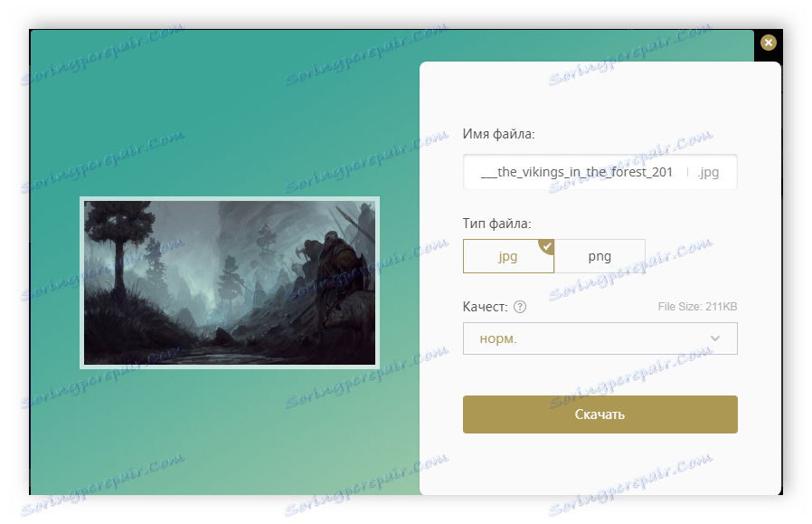Click the File Size: 211KB text
The width and height of the screenshot is (812, 524).
pos(697,306)
